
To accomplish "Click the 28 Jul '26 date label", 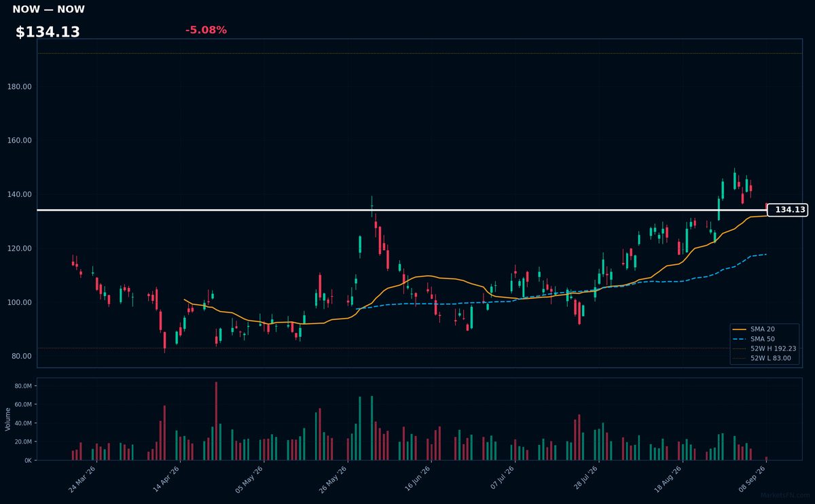I will [x=585, y=480].
